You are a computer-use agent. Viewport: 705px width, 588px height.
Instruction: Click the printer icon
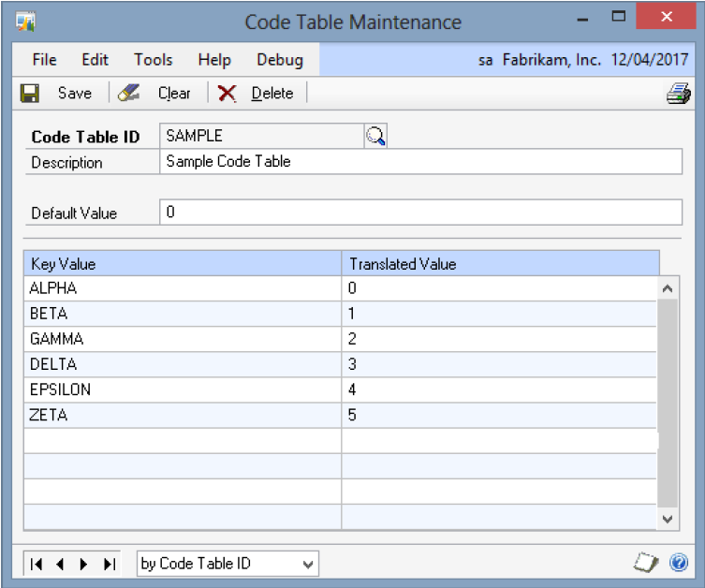678,94
